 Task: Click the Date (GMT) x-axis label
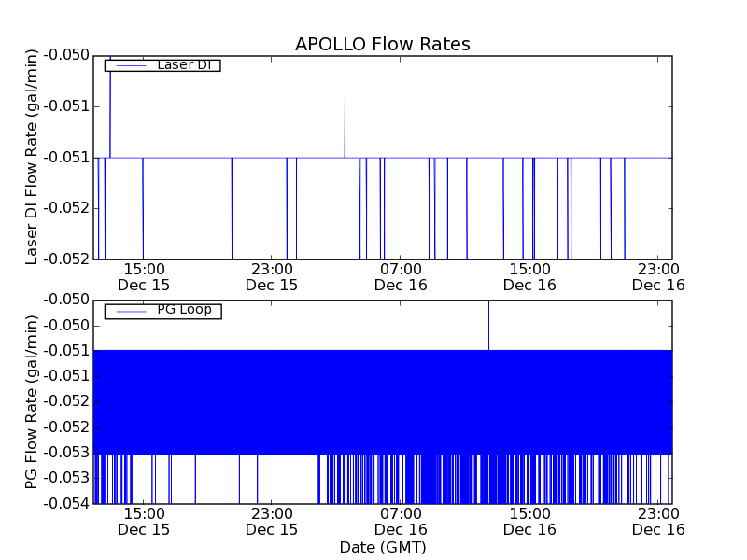[382, 547]
